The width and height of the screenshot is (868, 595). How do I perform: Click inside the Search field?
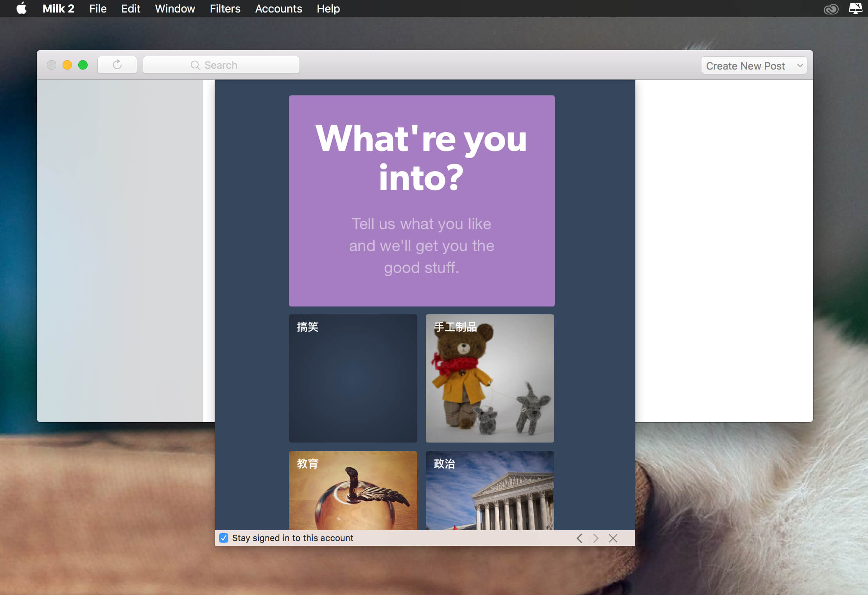click(x=221, y=65)
